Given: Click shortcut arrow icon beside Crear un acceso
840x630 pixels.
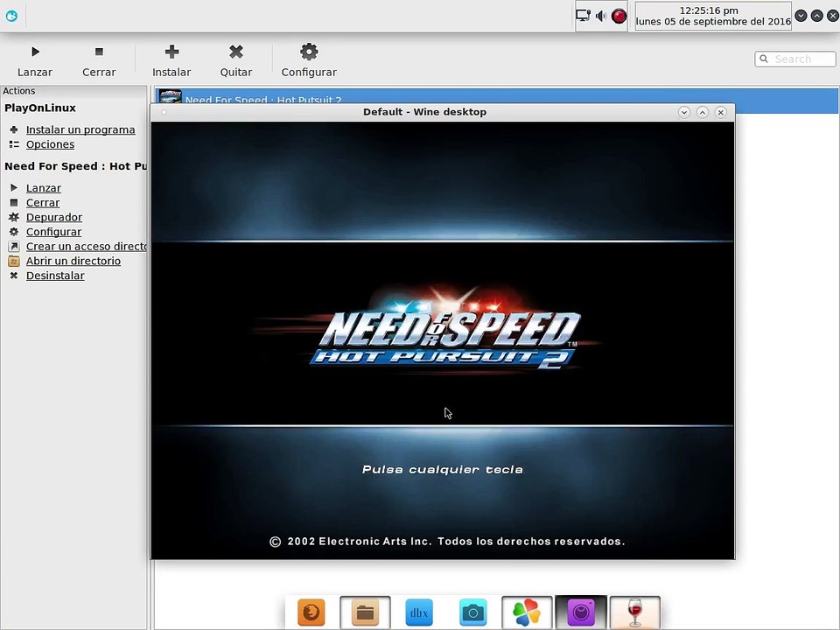Looking at the screenshot, I should click(14, 247).
